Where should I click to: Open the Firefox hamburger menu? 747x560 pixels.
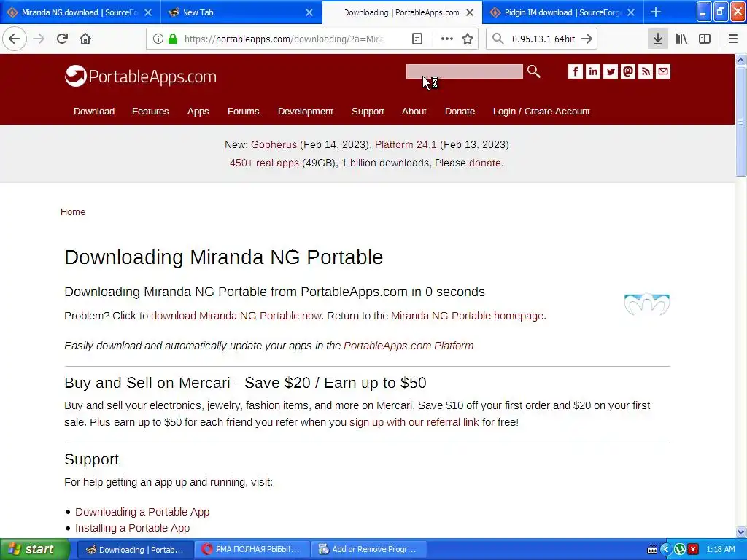tap(733, 39)
